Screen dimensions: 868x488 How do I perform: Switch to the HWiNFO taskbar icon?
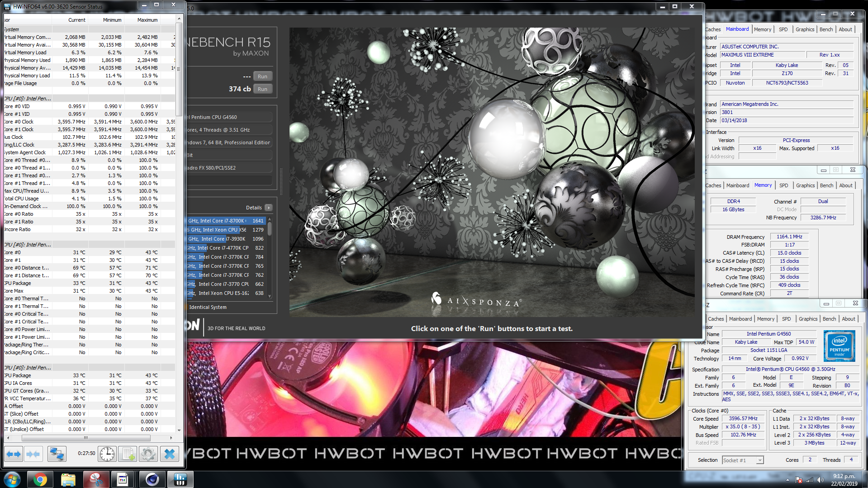point(180,479)
